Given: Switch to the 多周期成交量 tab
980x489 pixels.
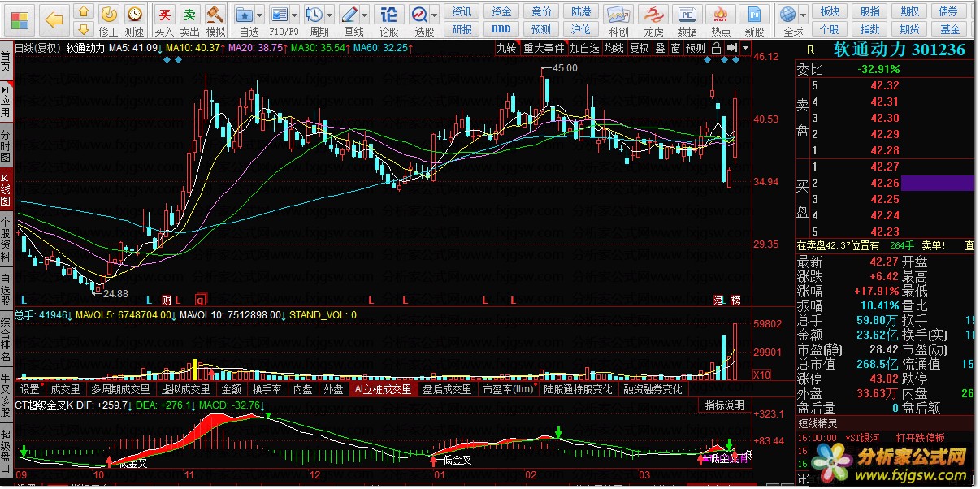Looking at the screenshot, I should click(x=120, y=389).
